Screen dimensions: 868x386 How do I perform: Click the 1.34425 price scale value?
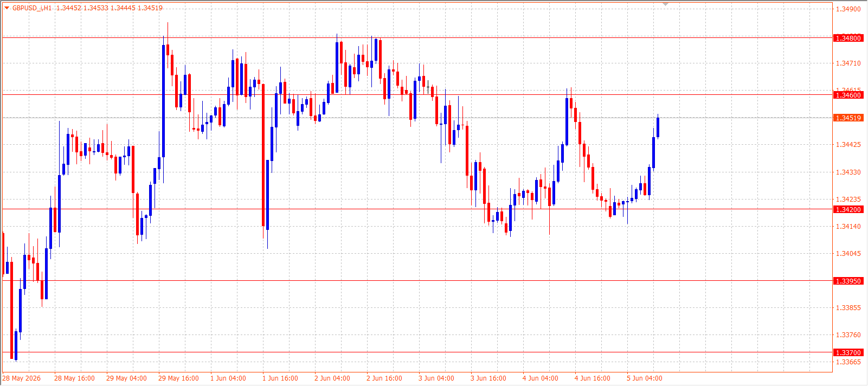pos(848,145)
